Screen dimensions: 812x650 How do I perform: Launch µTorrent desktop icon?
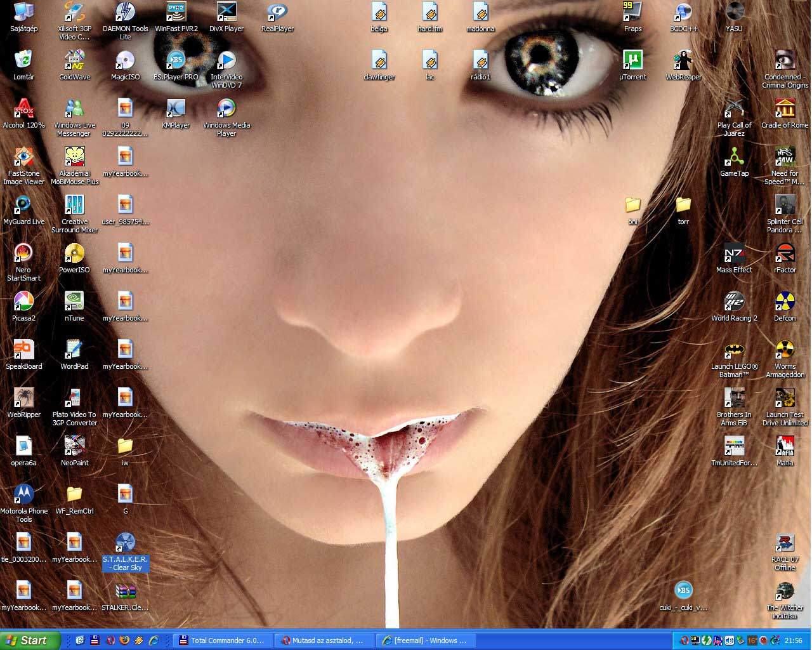633,65
